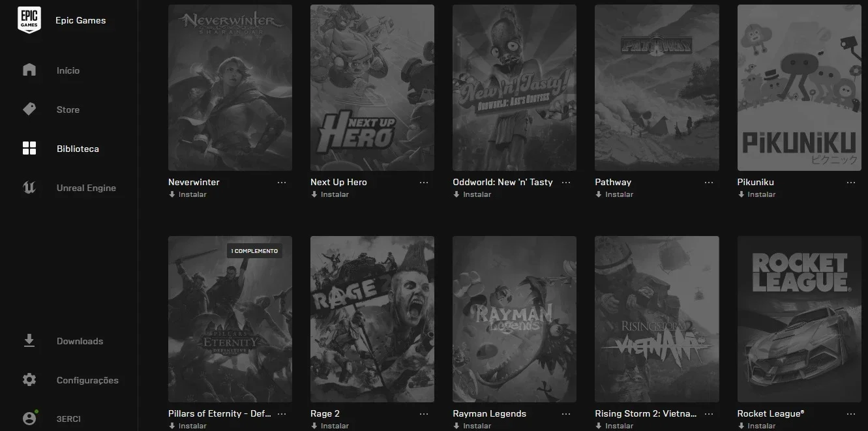Screen dimensions: 868x431
Task: Click Instalar under Oddworld: New 'n' Tasty
Action: coord(471,194)
